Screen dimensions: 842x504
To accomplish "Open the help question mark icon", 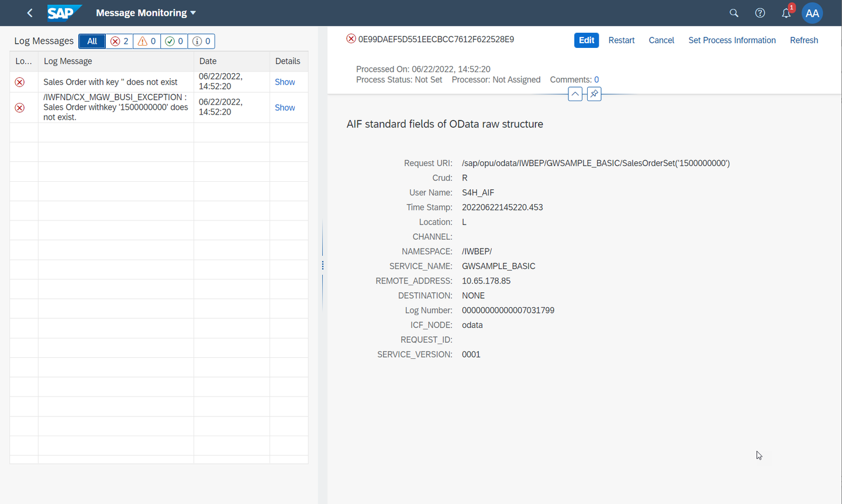I will [x=760, y=13].
